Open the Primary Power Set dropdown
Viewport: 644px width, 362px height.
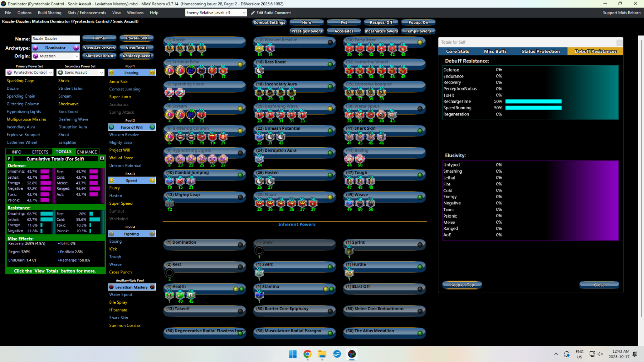coord(50,73)
